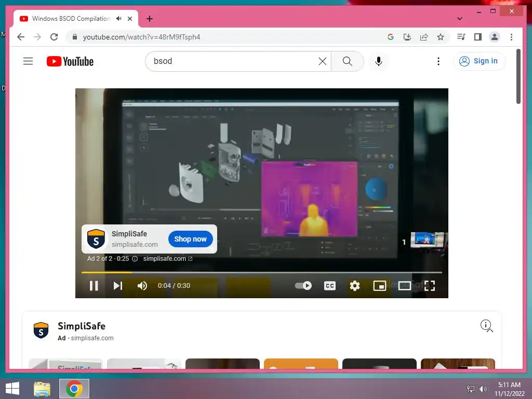Open YouTube hamburger guide menu
This screenshot has width=532, height=399.
pos(28,61)
